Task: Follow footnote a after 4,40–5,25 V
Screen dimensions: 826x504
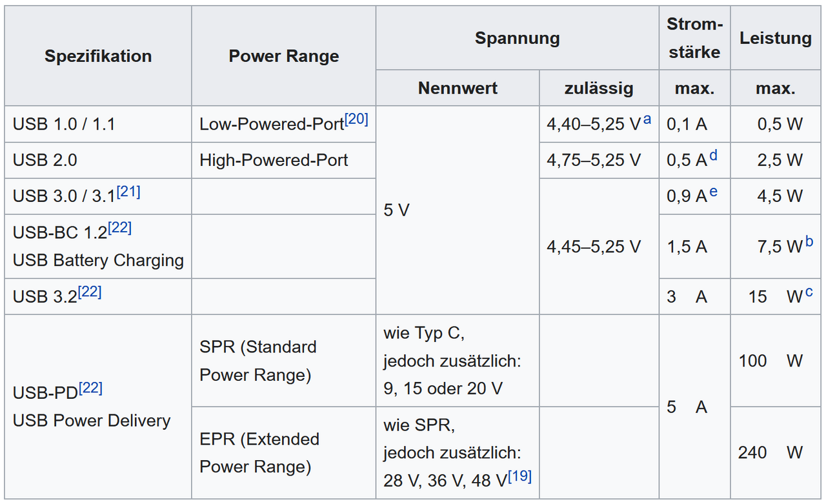Action: [x=647, y=119]
